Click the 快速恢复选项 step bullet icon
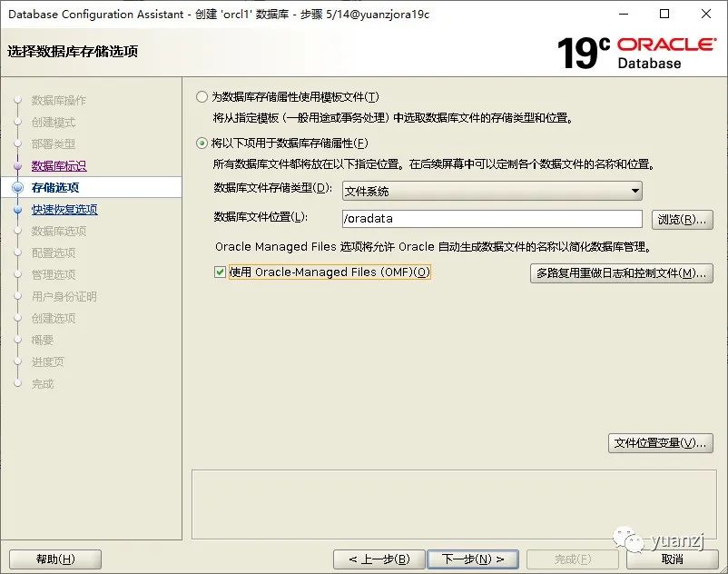 click(17, 210)
